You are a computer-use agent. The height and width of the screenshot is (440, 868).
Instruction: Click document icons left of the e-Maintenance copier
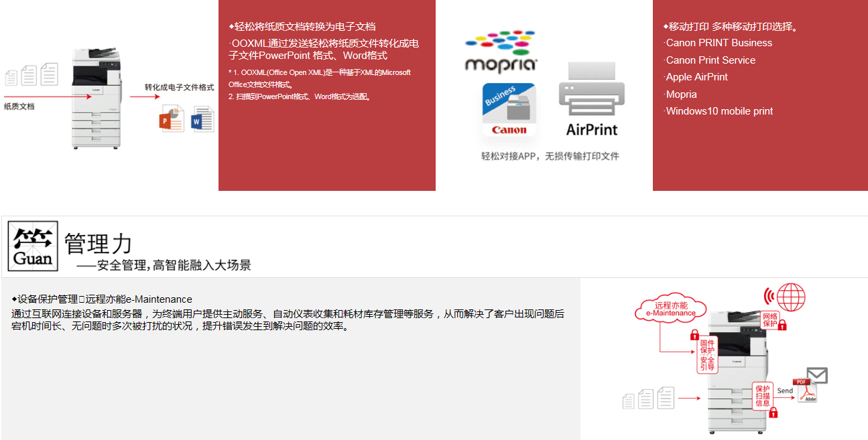(x=648, y=398)
